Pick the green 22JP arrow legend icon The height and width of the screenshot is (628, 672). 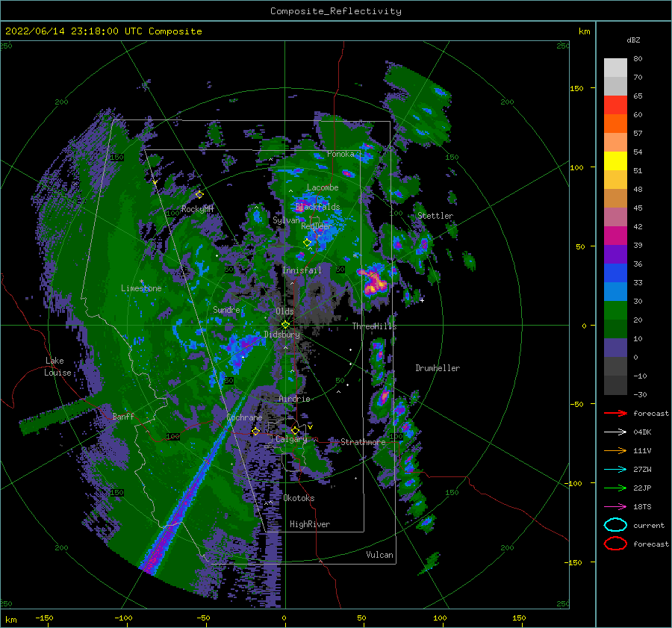pyautogui.click(x=615, y=488)
